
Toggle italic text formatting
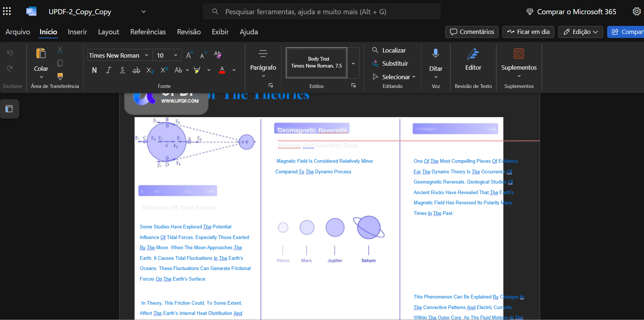pos(108,70)
